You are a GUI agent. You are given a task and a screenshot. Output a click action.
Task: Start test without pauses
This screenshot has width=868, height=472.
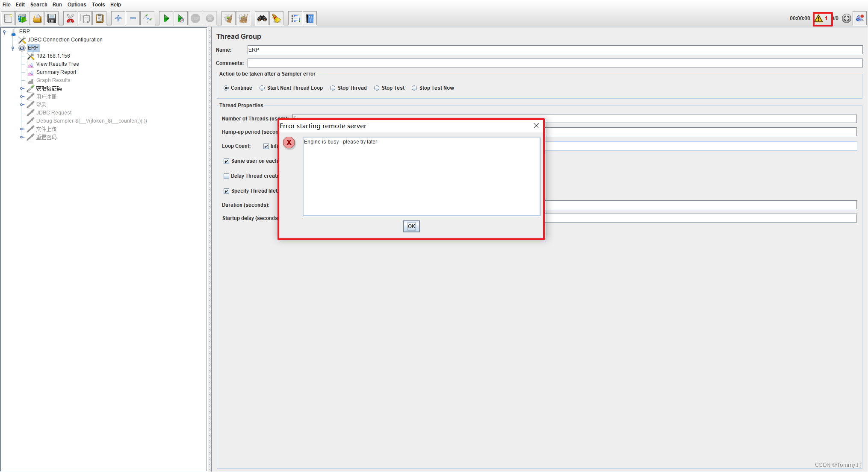180,18
